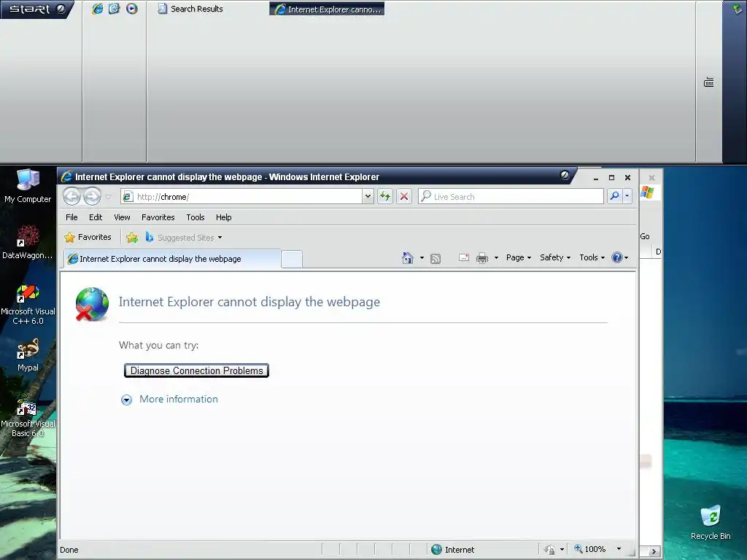This screenshot has height=560, width=747.
Task: Open search provider options dropdown
Action: (627, 196)
